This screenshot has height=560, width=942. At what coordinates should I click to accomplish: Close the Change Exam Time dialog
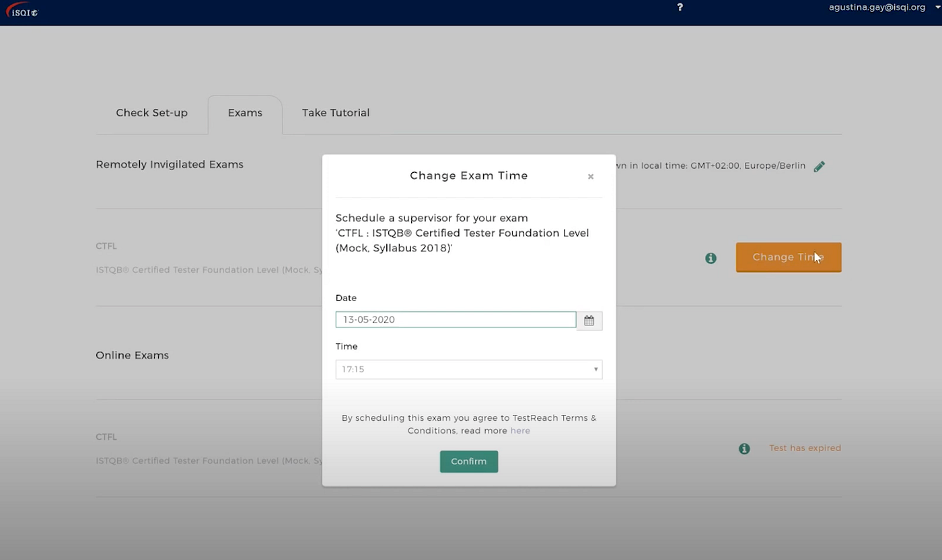[x=591, y=177]
